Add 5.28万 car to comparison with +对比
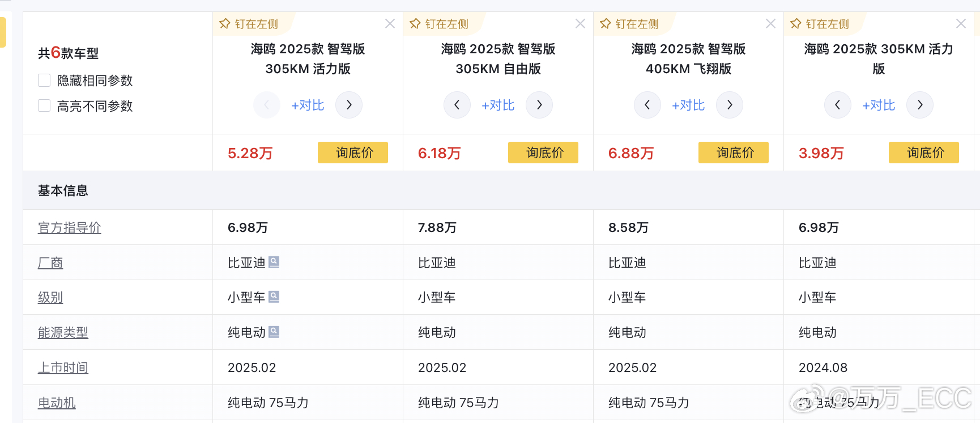This screenshot has height=423, width=980. (308, 105)
